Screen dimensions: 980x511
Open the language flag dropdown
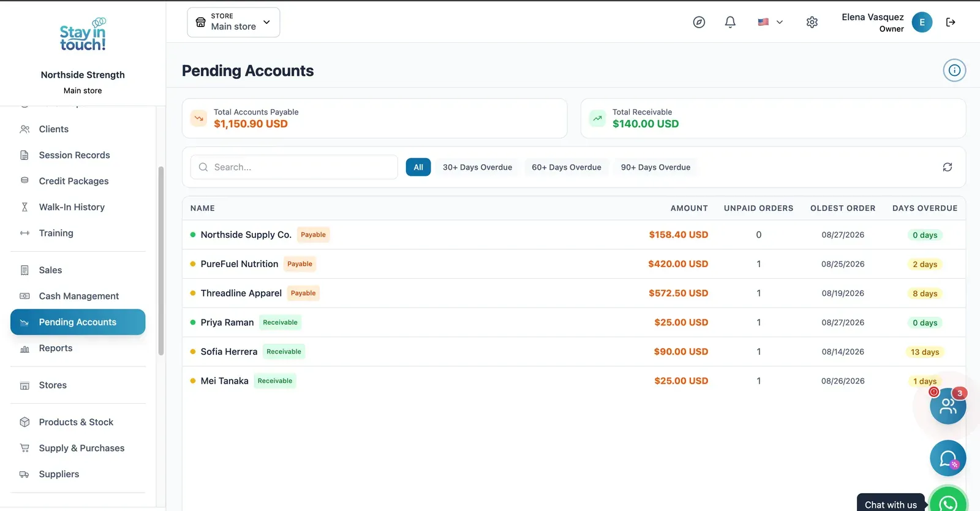pyautogui.click(x=770, y=22)
